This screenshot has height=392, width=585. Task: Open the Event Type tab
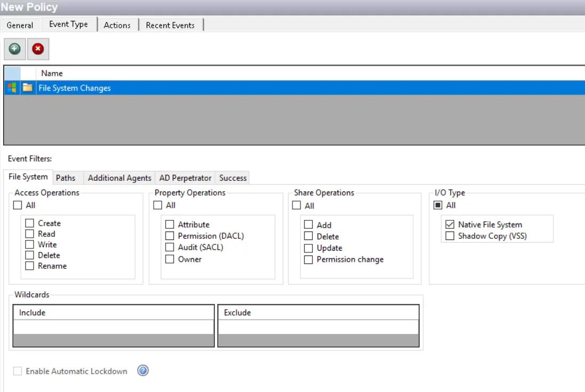(x=69, y=24)
